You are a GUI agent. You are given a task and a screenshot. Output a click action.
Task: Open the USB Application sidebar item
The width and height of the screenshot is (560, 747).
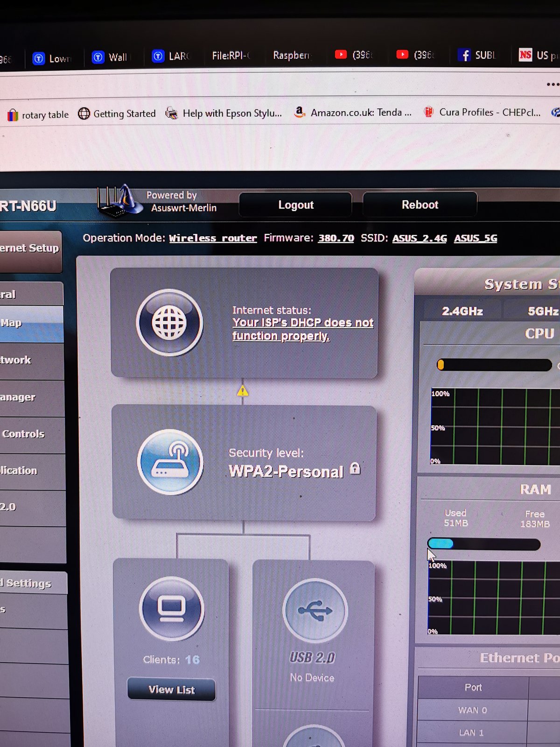32,471
